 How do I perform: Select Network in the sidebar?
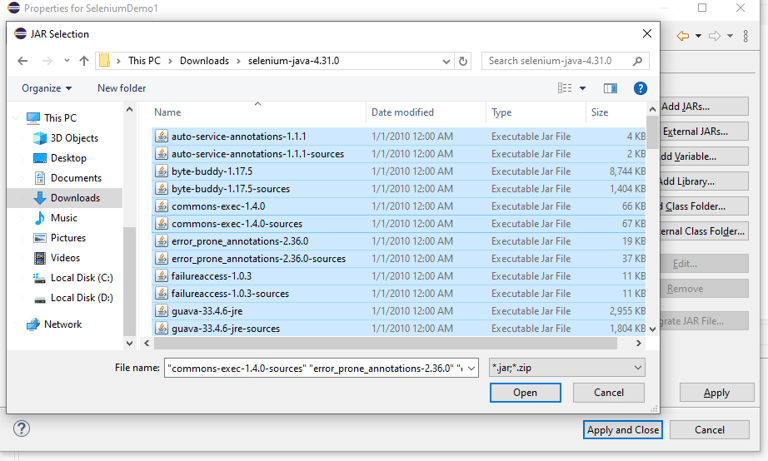pos(62,324)
